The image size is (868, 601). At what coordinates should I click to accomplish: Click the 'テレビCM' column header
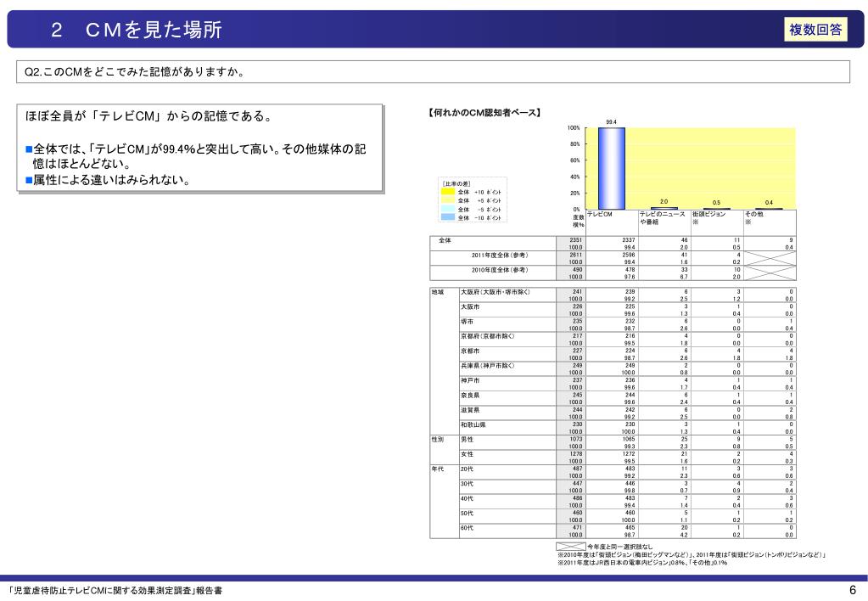point(600,215)
